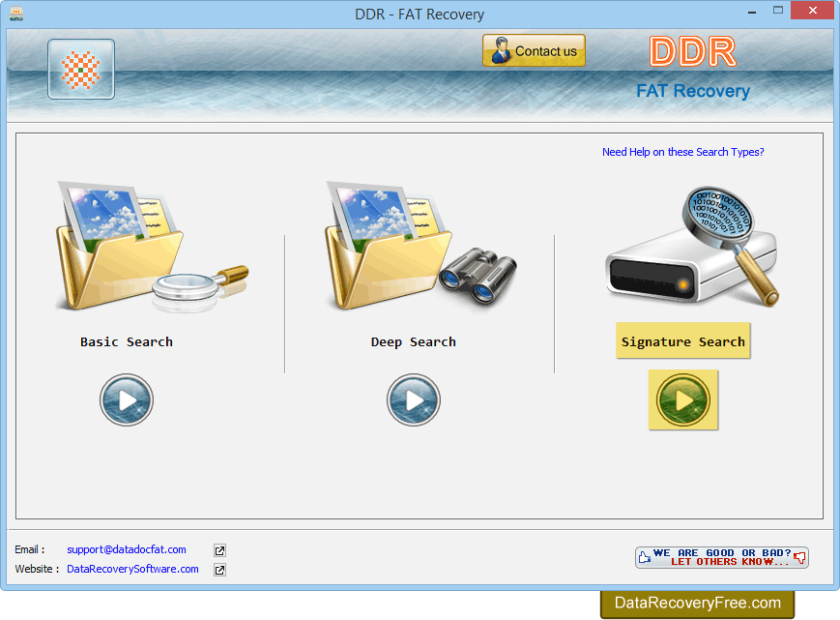Open 'Need Help on these Search Types?' link
Viewport: 840px width, 620px height.
pos(683,152)
